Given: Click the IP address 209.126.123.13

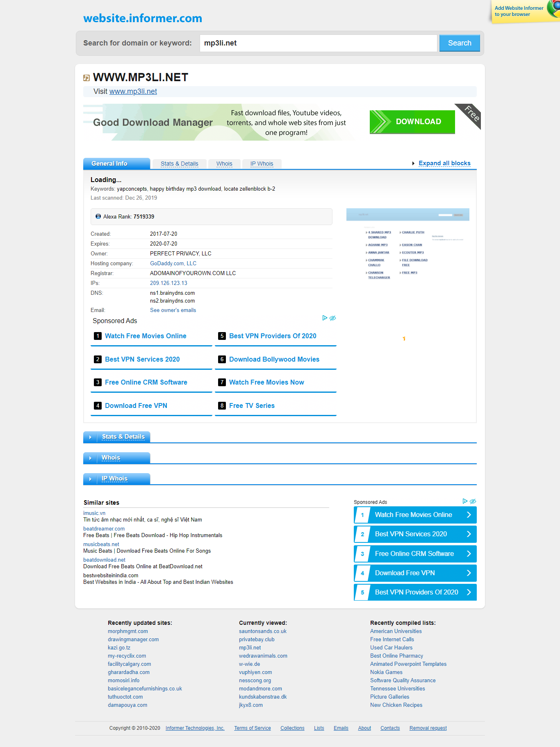Looking at the screenshot, I should tap(168, 283).
